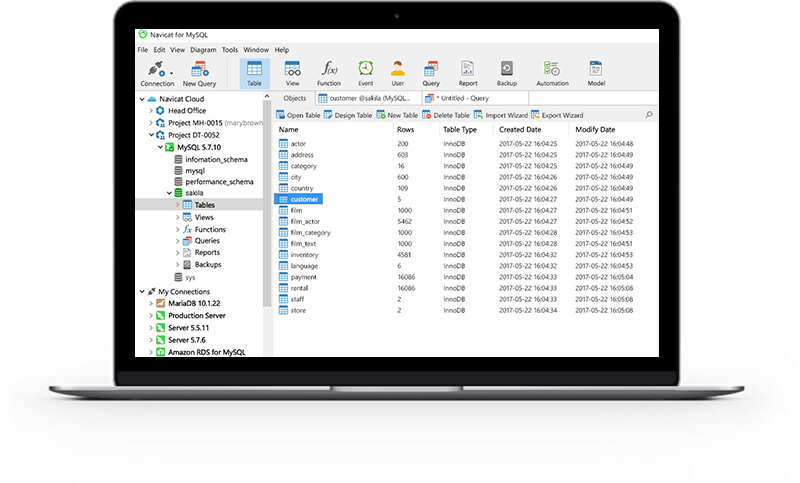Collapse the Navicat Cloud tree node
The height and width of the screenshot is (483, 800).
tap(142, 99)
